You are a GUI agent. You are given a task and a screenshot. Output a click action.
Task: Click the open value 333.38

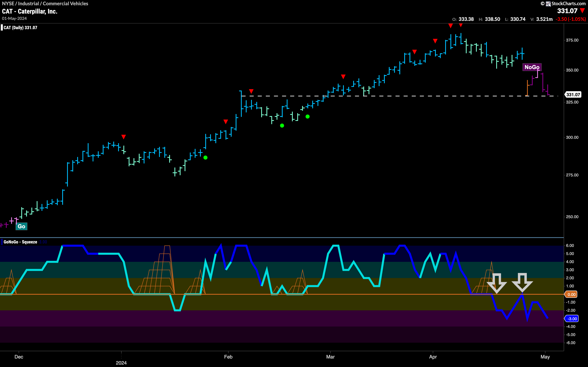(x=466, y=19)
